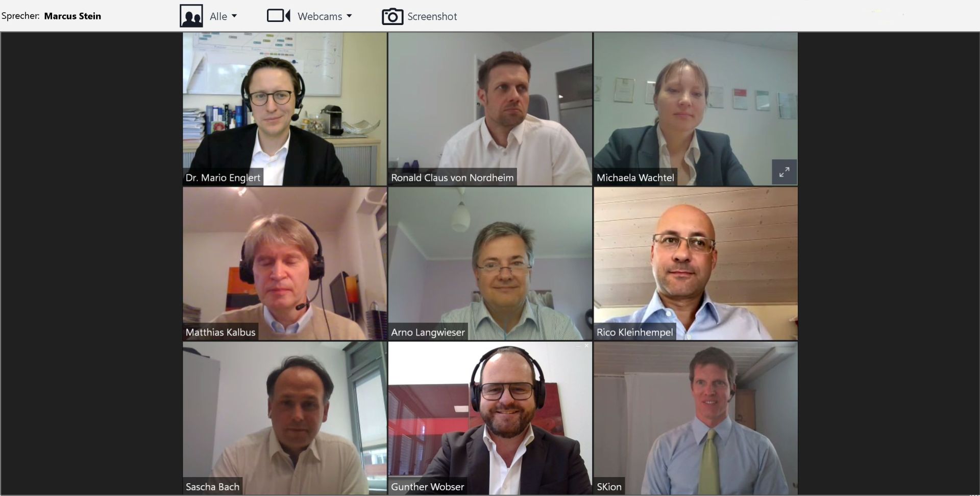
Task: Select Dr. Mario Englert's video tile
Action: (285, 109)
